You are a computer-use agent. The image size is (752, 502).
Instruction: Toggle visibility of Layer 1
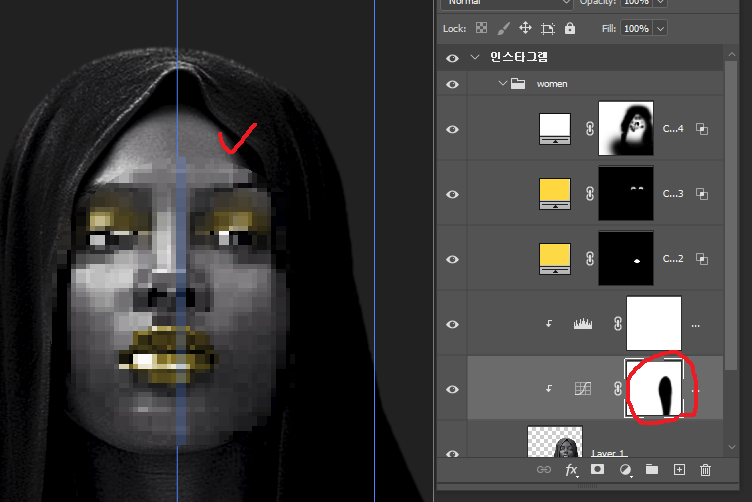click(452, 453)
